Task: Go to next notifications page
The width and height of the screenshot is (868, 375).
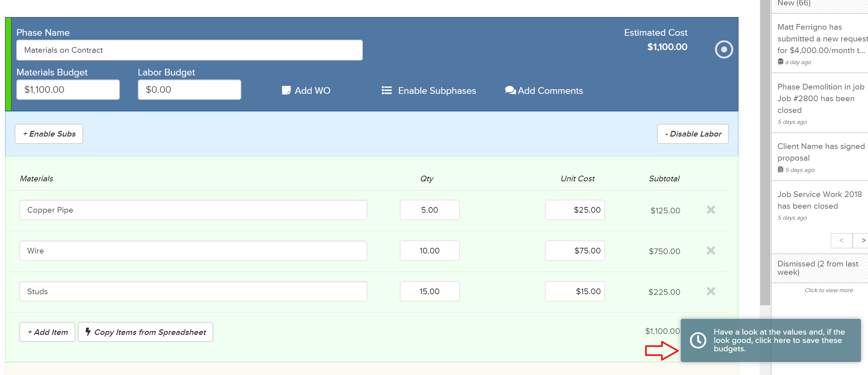Action: click(x=861, y=240)
